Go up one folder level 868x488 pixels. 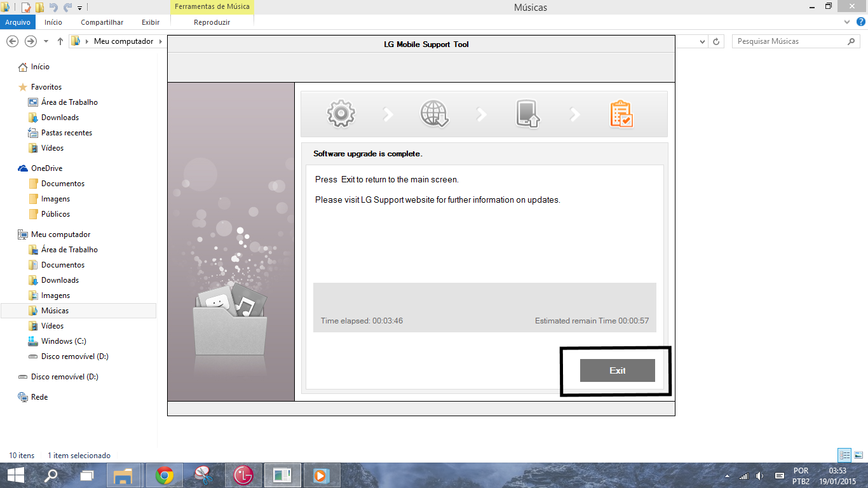pyautogui.click(x=60, y=41)
